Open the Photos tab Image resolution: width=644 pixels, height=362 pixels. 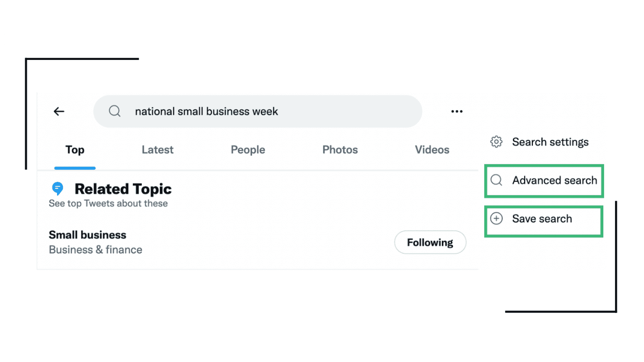340,150
